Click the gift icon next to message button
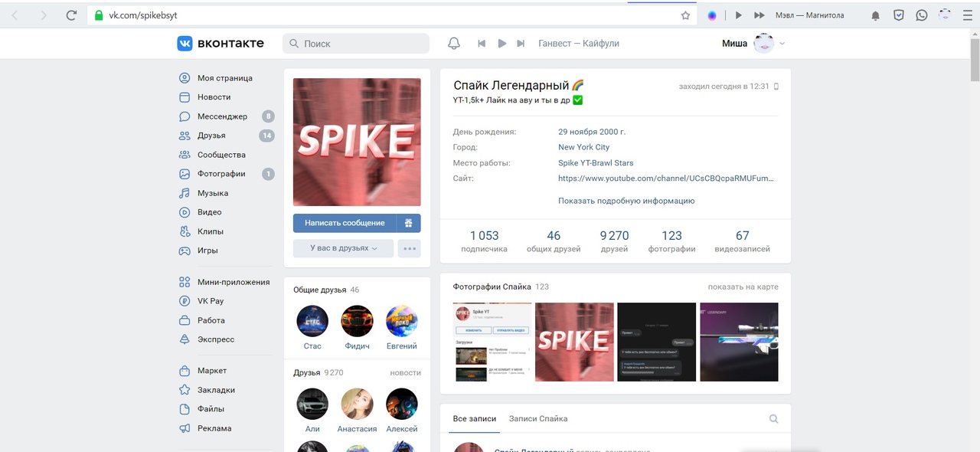 (408, 223)
